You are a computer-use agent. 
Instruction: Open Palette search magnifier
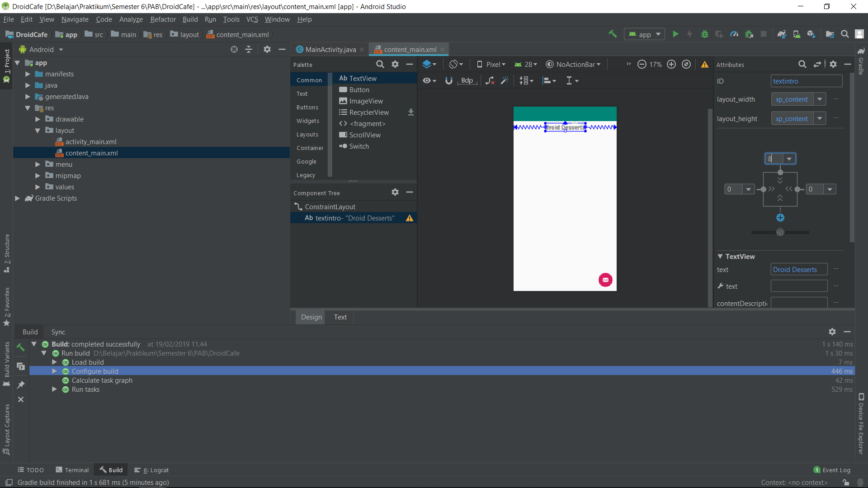click(x=380, y=65)
